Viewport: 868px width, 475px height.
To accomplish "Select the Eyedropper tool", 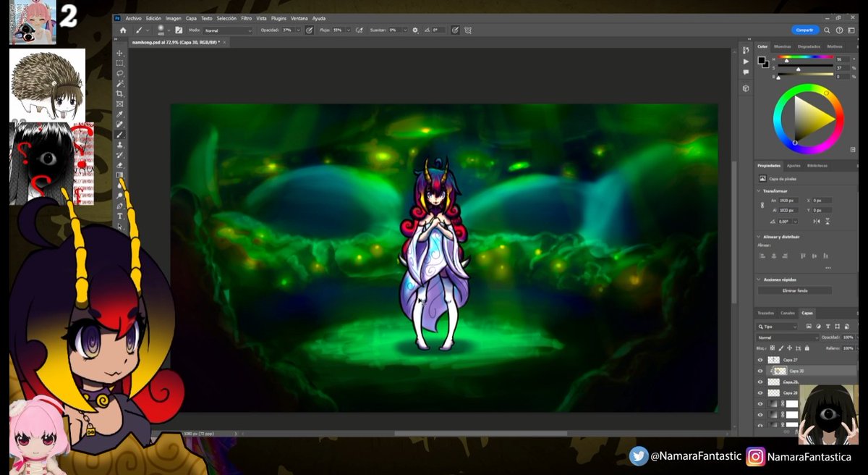I will click(x=119, y=114).
